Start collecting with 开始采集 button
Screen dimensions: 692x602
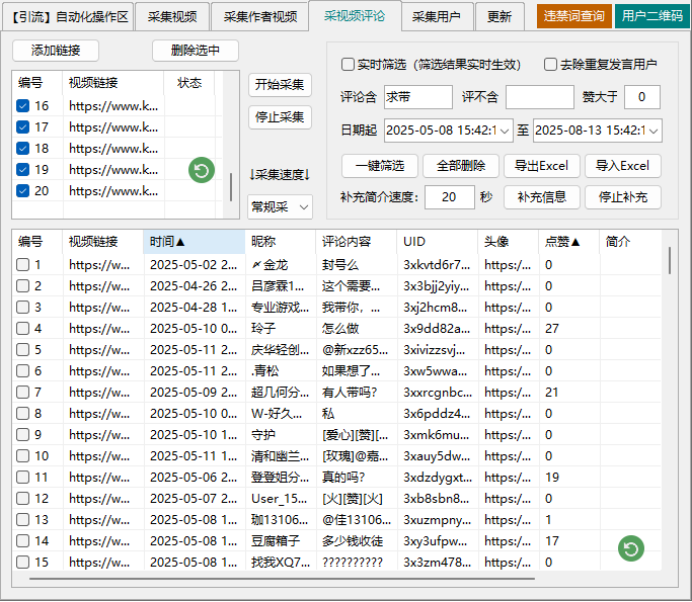click(279, 85)
